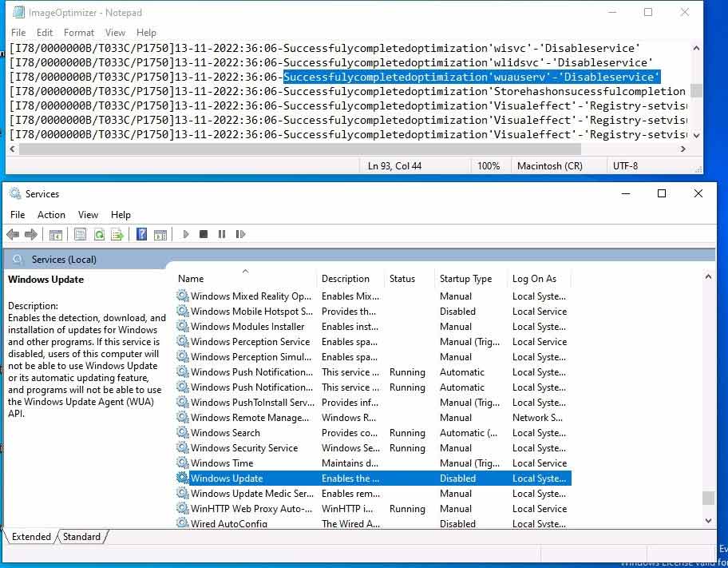The image size is (728, 568).
Task: Click the UTF-8 encoding status entry
Action: tap(625, 166)
